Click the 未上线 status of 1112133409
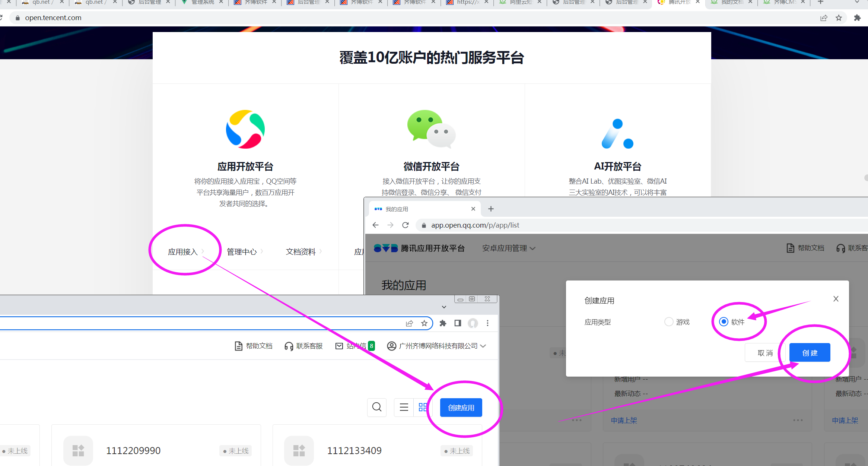This screenshot has height=466, width=868. (457, 451)
